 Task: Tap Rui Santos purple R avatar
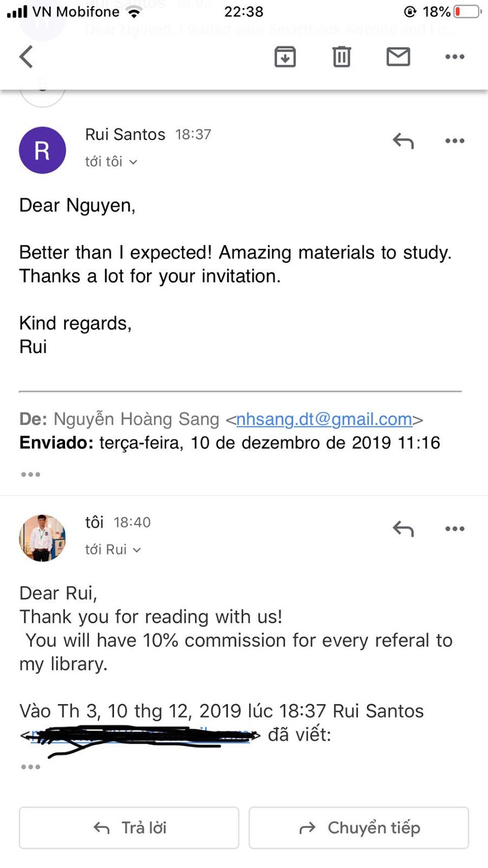tap(42, 150)
